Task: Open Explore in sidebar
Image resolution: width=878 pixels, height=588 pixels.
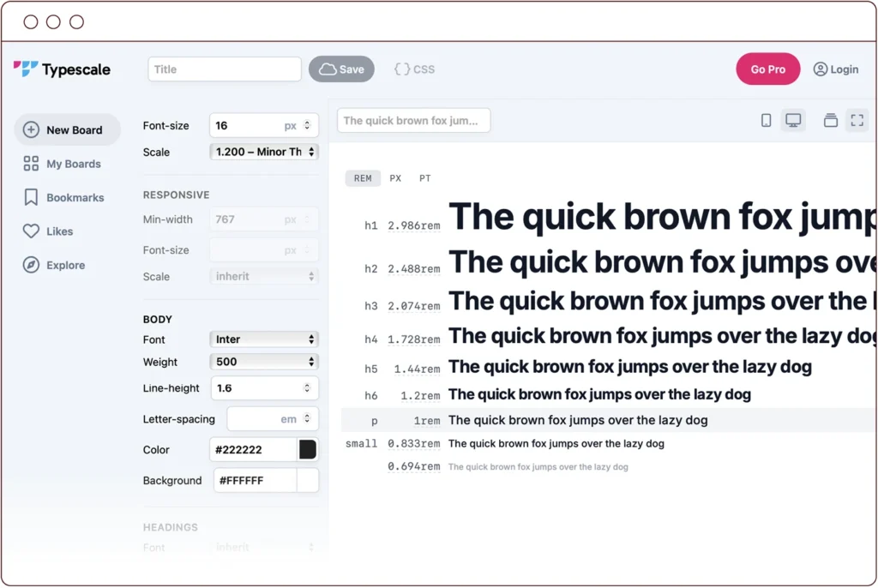Action: pyautogui.click(x=65, y=265)
